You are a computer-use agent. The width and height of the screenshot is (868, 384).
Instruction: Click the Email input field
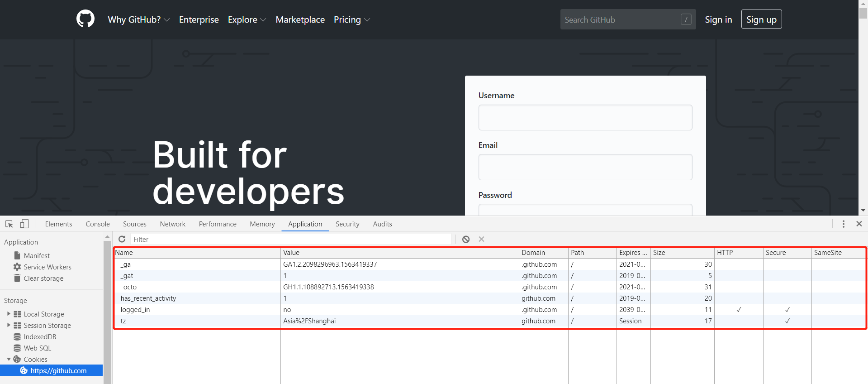(x=585, y=167)
